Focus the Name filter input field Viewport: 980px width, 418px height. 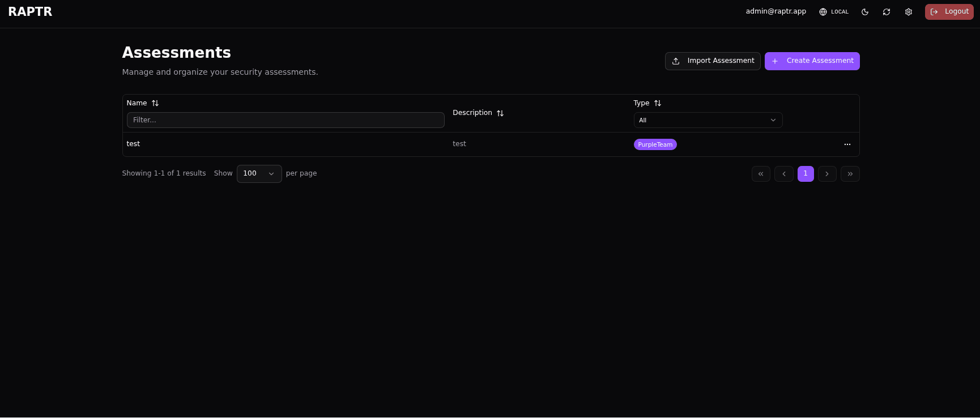pos(285,120)
